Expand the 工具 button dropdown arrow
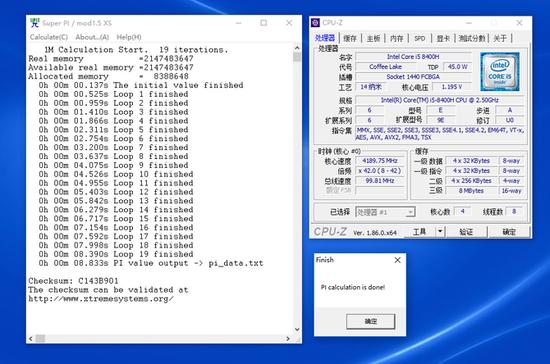The image size is (550, 364). 440,231
